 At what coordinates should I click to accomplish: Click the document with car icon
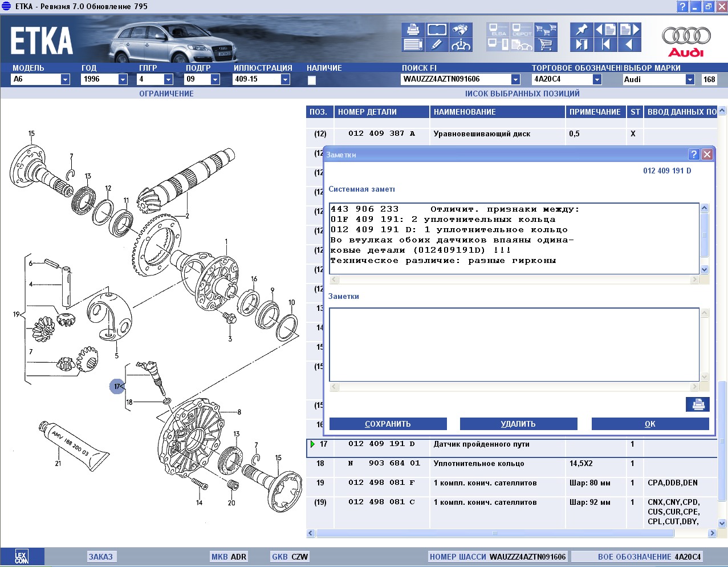(522, 44)
